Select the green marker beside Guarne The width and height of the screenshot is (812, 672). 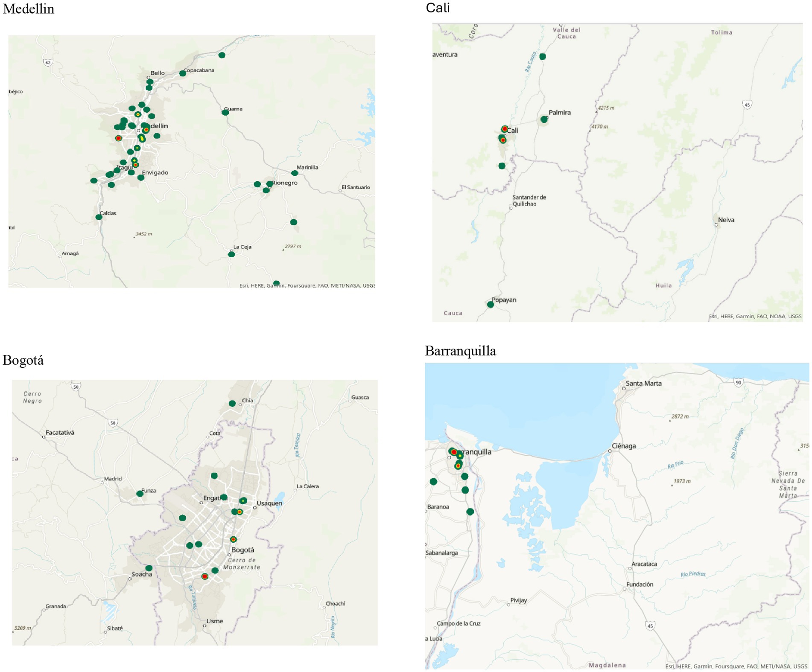(x=225, y=113)
